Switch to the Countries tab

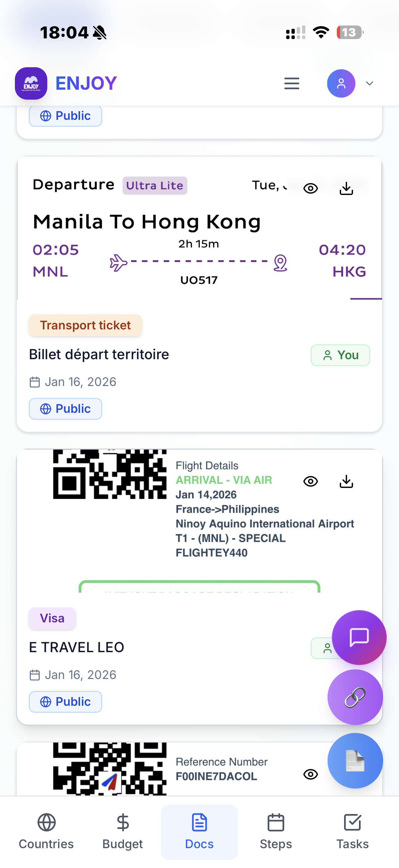[46, 831]
